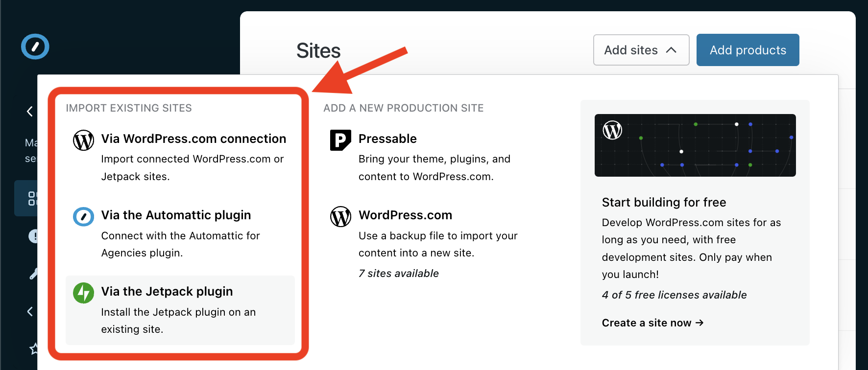Select Via WordPress.com connection option

[193, 139]
